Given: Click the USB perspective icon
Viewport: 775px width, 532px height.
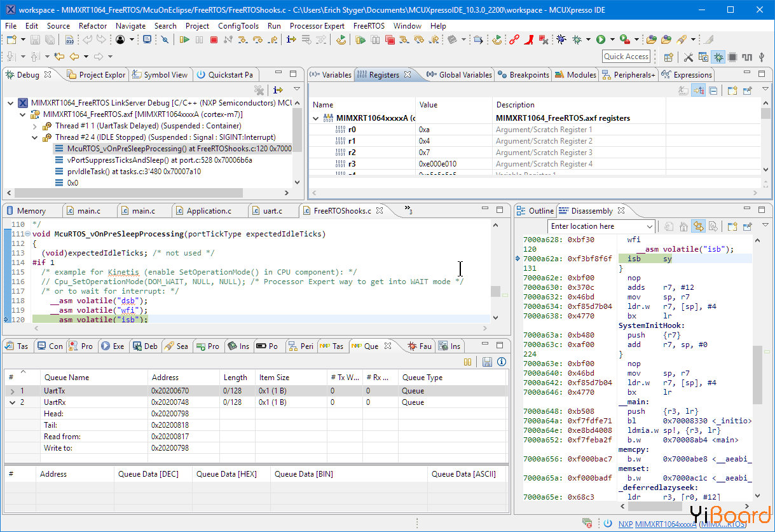Looking at the screenshot, I should pyautogui.click(x=762, y=57).
